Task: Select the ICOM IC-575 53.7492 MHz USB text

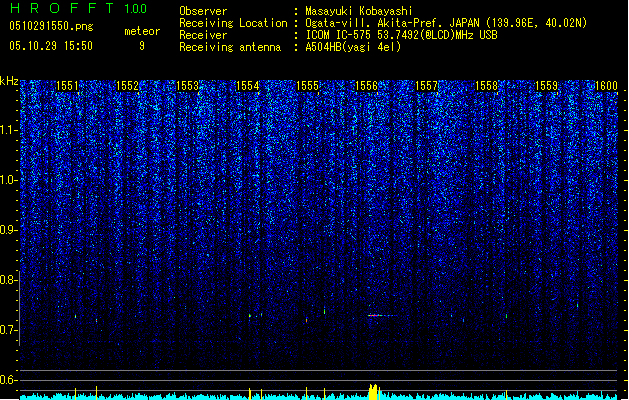Action: coord(401,35)
